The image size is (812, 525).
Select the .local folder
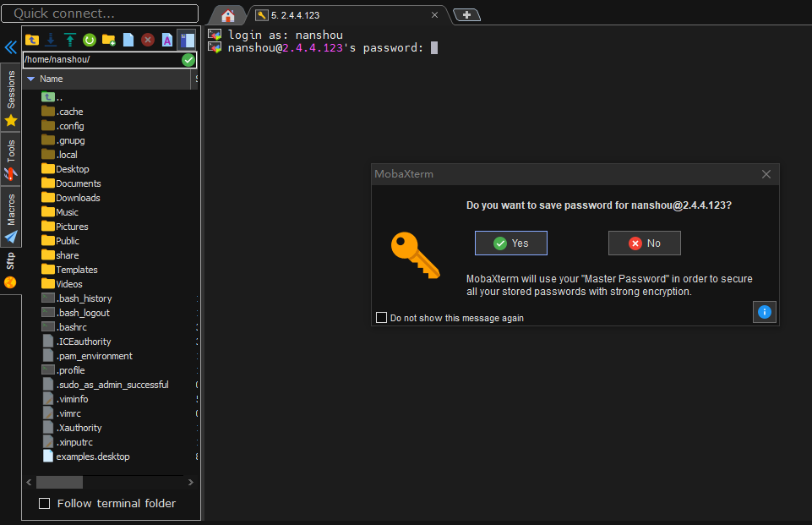[x=59, y=155]
